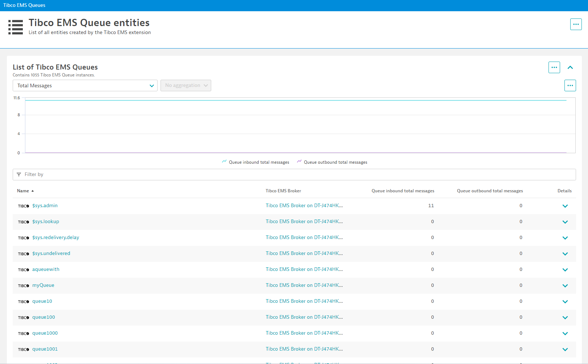Open broker link in $sys.undelivered row
This screenshot has width=588, height=364.
pos(304,254)
